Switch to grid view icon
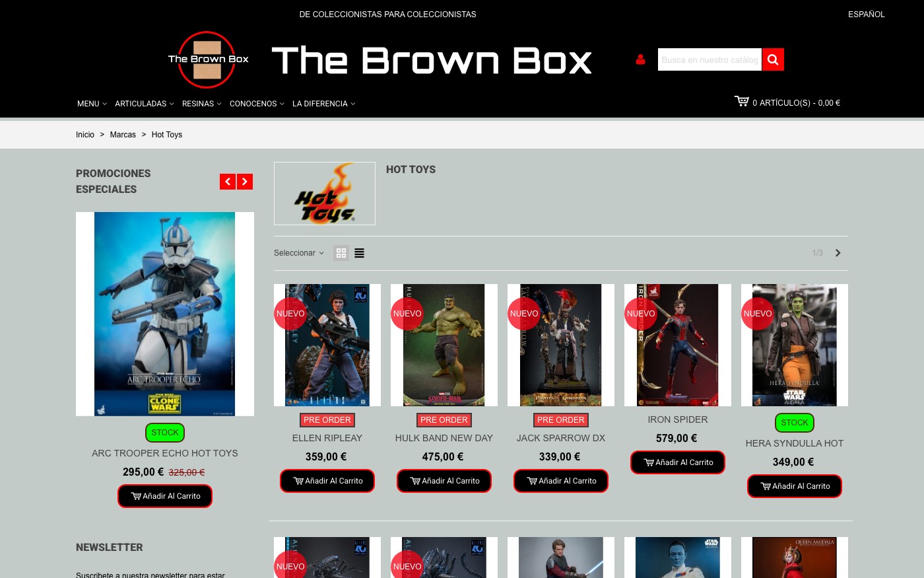 coord(341,253)
